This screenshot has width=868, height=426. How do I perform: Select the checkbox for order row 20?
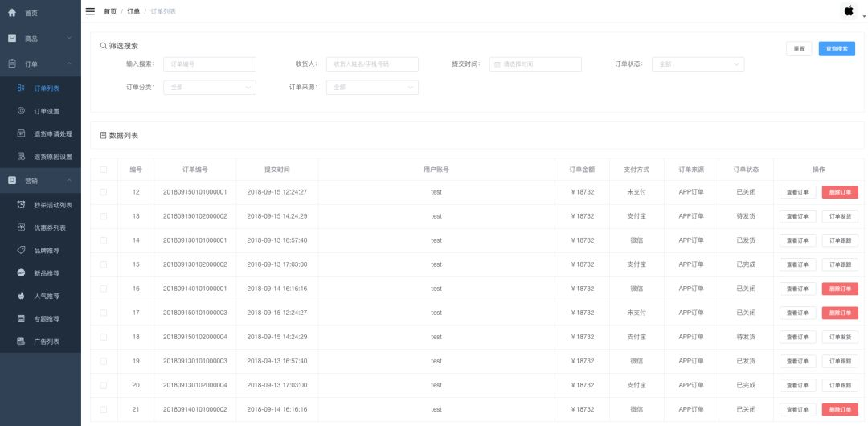[x=104, y=385]
